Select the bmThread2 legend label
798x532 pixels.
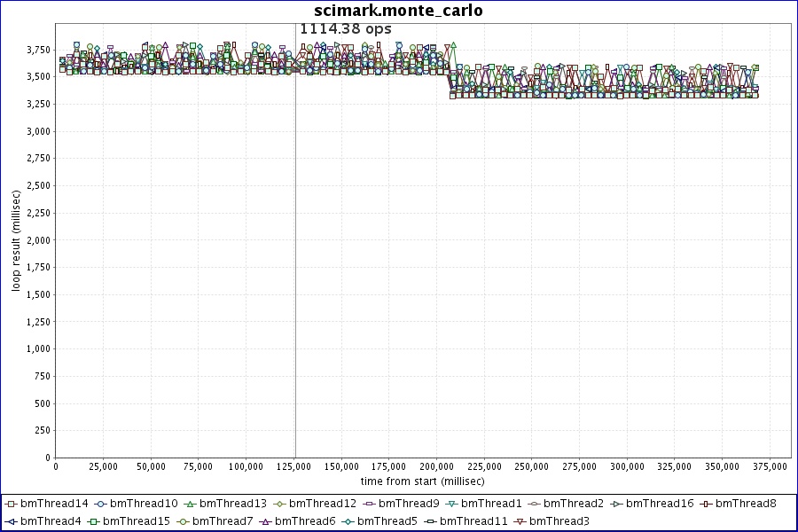[x=573, y=504]
